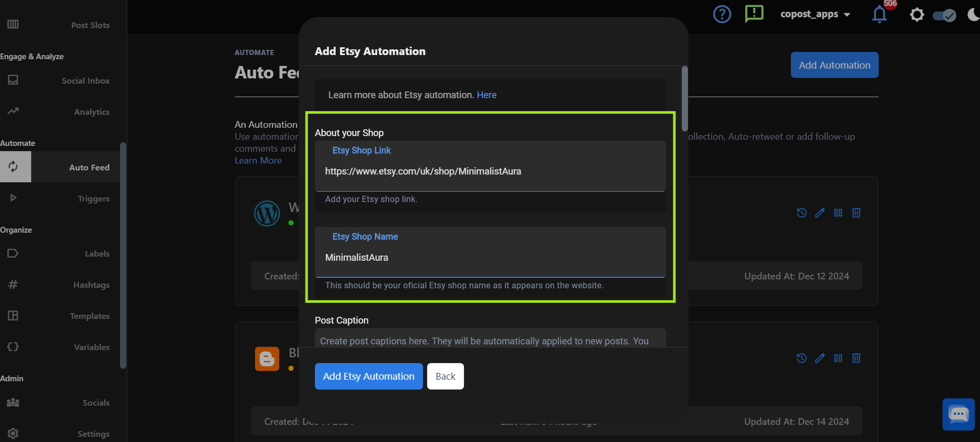This screenshot has width=980, height=442.
Task: Click the Hashtags hash symbol icon
Action: 13,284
